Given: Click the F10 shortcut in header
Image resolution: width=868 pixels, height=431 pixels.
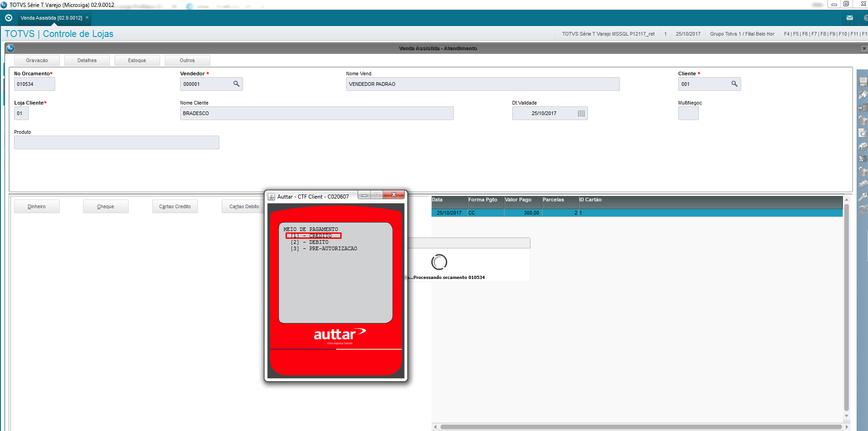Looking at the screenshot, I should pyautogui.click(x=842, y=34).
